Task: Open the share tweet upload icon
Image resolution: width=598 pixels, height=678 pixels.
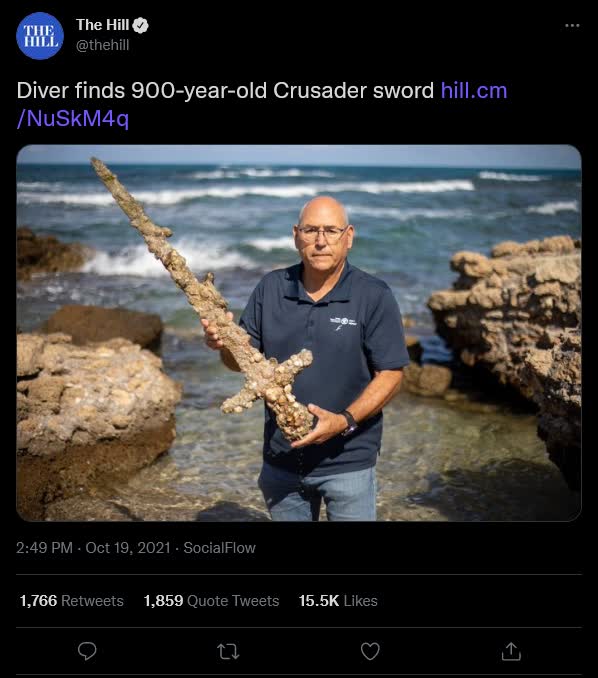Action: click(511, 651)
